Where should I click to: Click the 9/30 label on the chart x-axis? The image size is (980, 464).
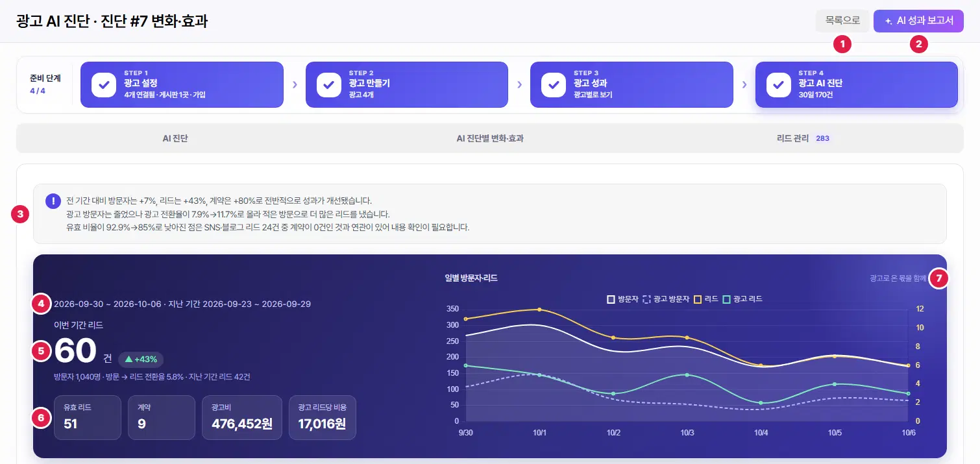tap(465, 432)
